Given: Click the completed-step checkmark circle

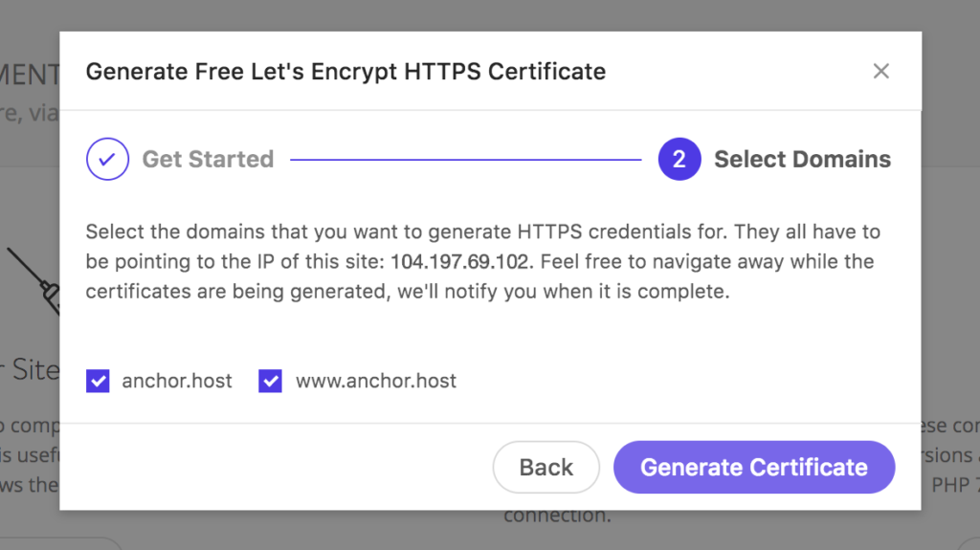Looking at the screenshot, I should coord(107,159).
